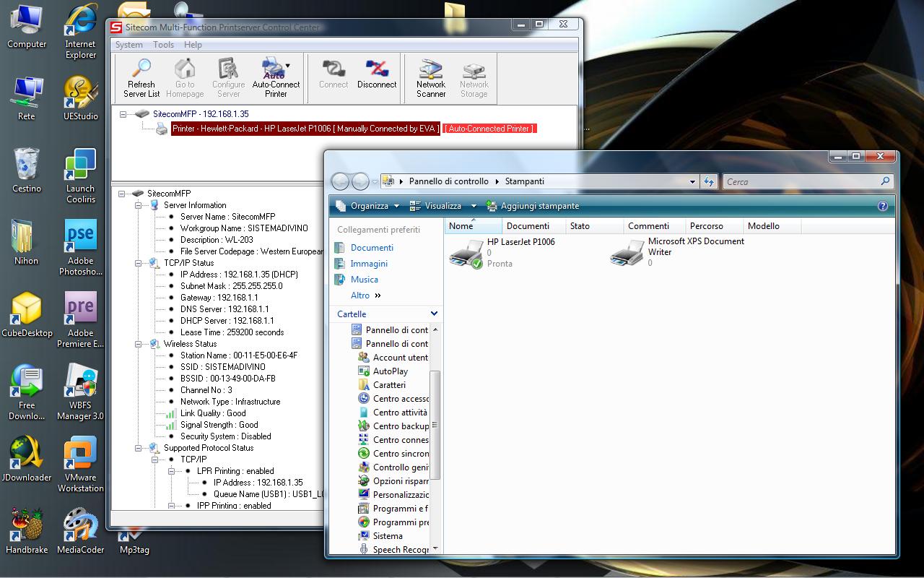The width and height of the screenshot is (924, 578).
Task: Select Microsoft XPS Document Writer printer icon
Action: 627,253
